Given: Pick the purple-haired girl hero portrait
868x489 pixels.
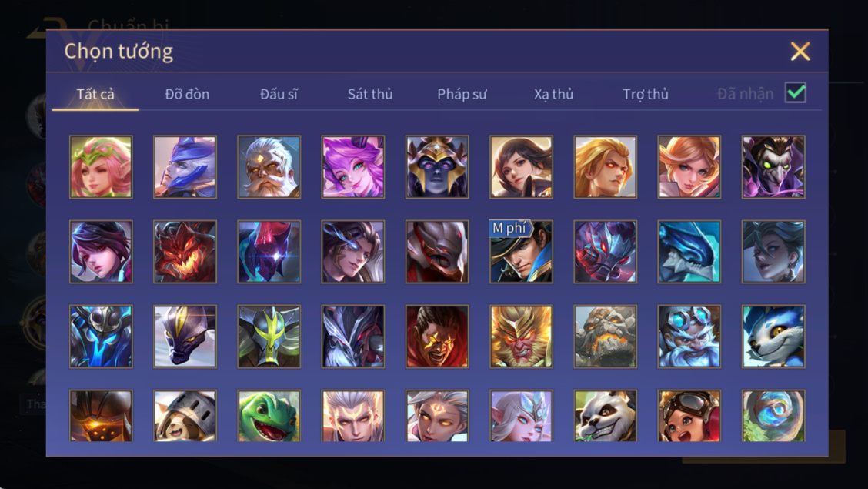Looking at the screenshot, I should point(353,166).
